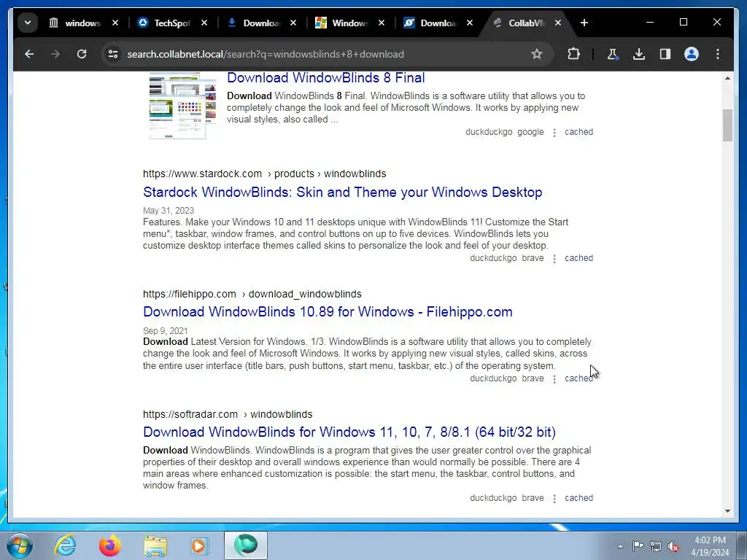Open Chrome Labs flask icon
747x560 pixels.
[613, 54]
